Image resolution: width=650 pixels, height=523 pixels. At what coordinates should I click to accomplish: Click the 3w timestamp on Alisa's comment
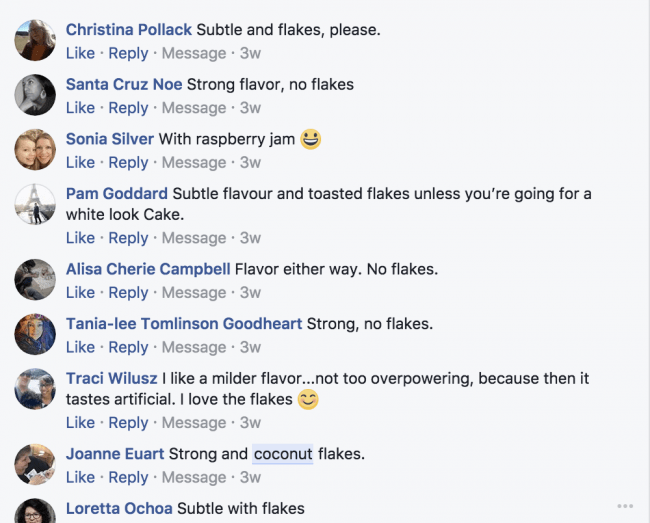click(250, 293)
